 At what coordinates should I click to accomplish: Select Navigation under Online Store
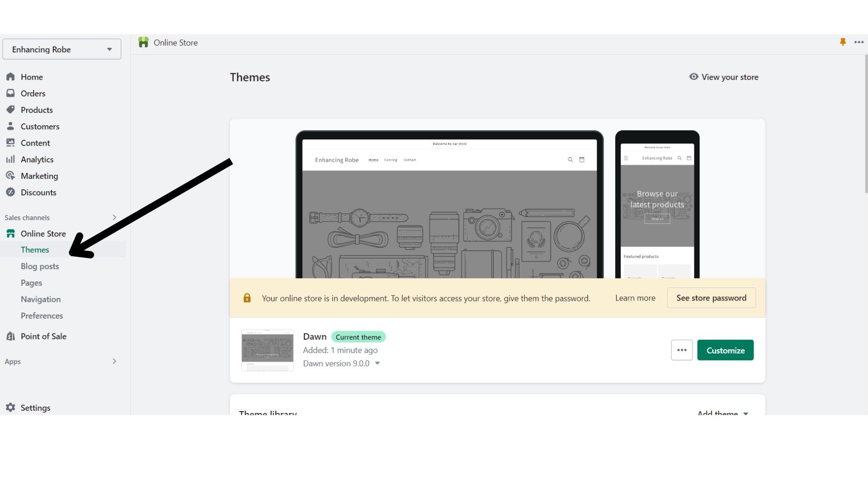tap(41, 299)
